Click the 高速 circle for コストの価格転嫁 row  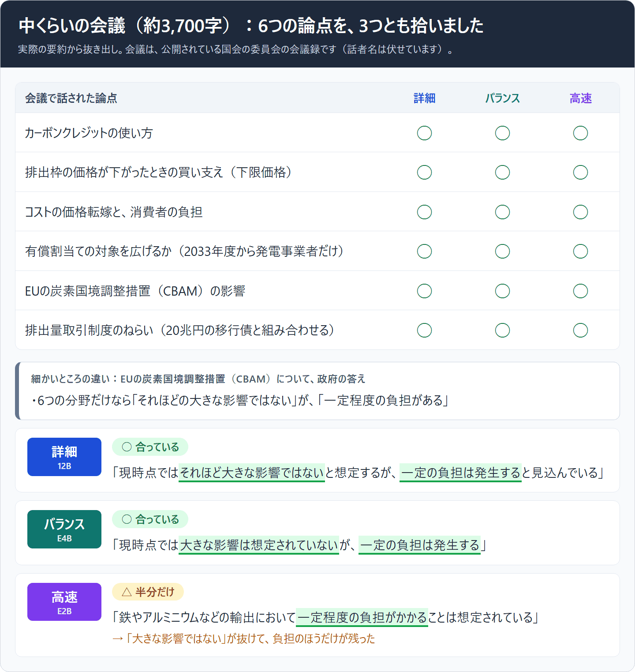(580, 212)
